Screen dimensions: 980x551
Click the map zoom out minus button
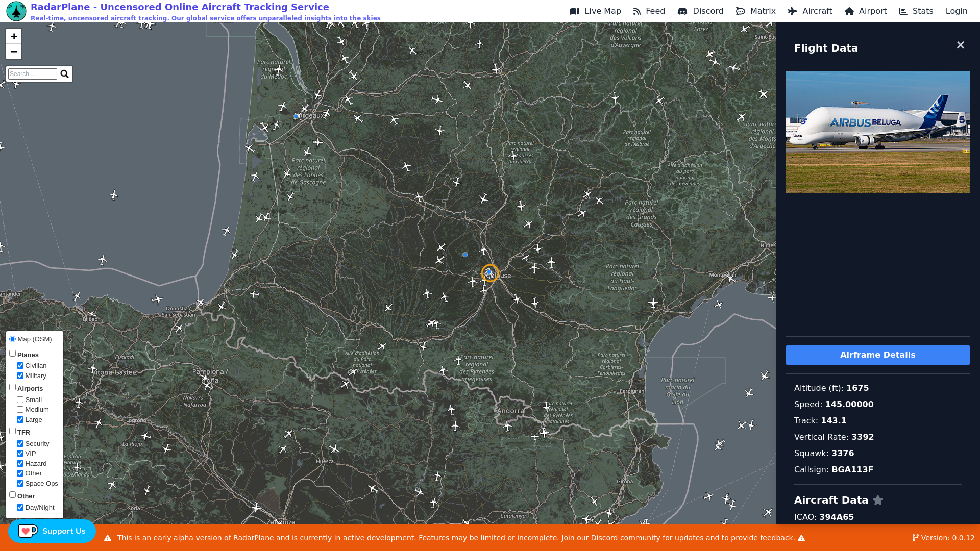pyautogui.click(x=14, y=52)
